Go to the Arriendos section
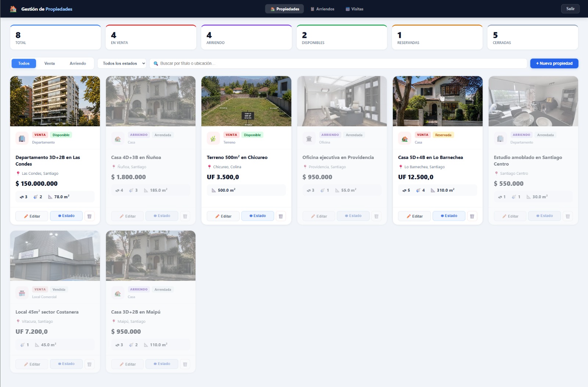 pos(322,9)
